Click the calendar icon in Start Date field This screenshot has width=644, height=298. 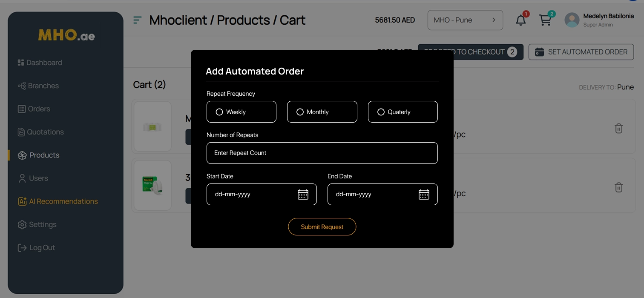click(x=303, y=195)
